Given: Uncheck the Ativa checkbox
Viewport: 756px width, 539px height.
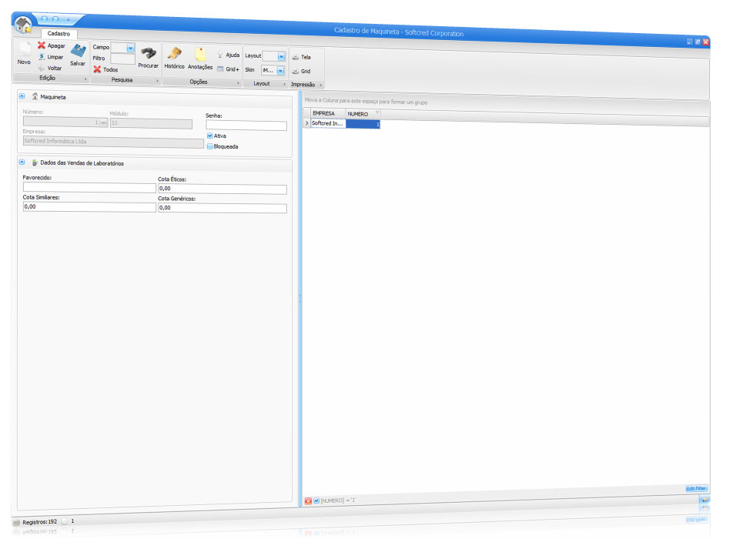Looking at the screenshot, I should pyautogui.click(x=210, y=136).
